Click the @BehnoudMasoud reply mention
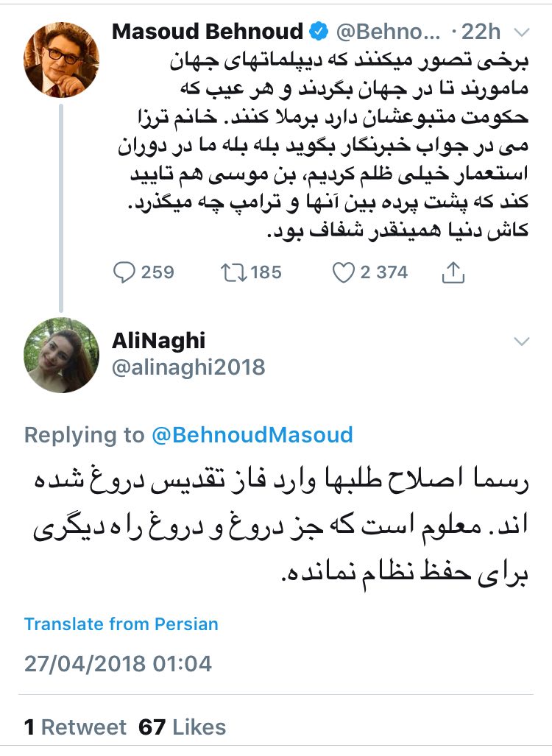 pyautogui.click(x=252, y=434)
